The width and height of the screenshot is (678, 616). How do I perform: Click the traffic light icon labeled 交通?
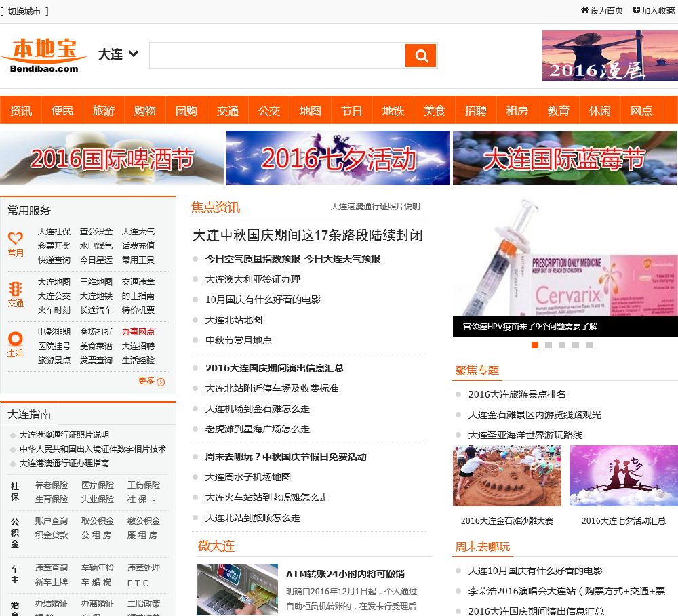tap(16, 288)
